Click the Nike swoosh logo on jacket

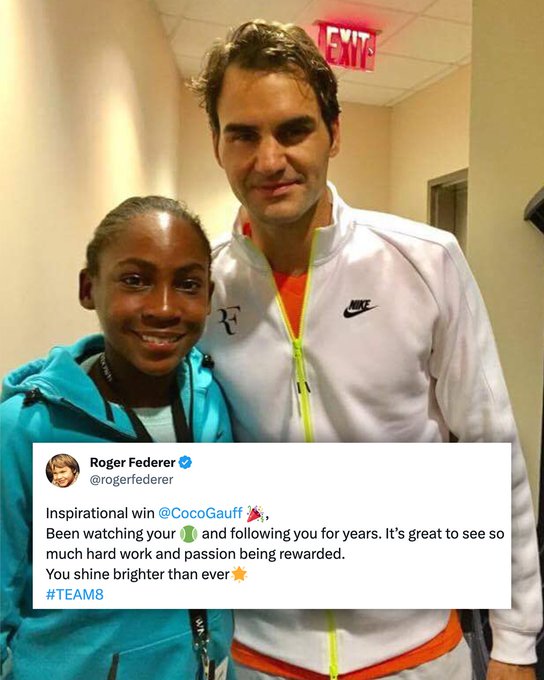(x=359, y=308)
